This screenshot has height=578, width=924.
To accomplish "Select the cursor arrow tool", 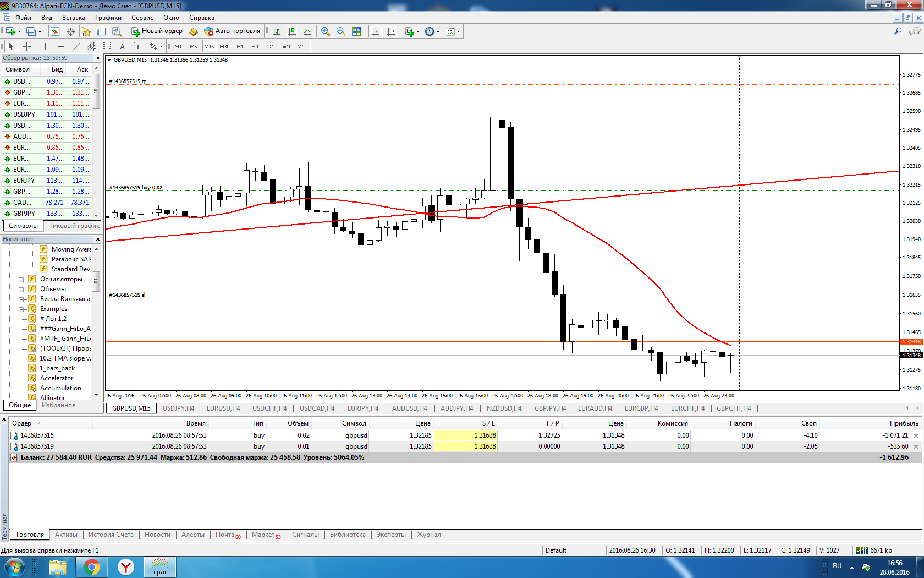I will (11, 47).
